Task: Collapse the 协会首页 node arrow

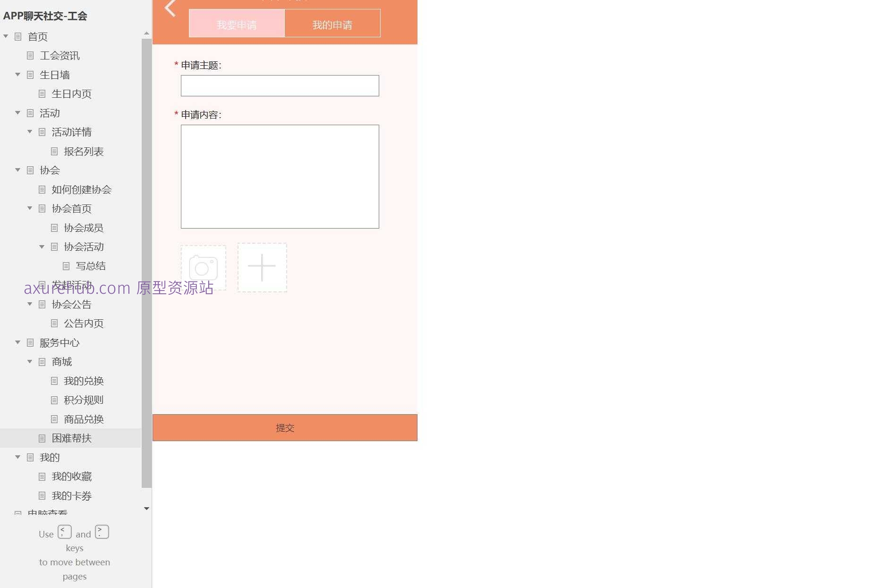Action: pos(30,208)
